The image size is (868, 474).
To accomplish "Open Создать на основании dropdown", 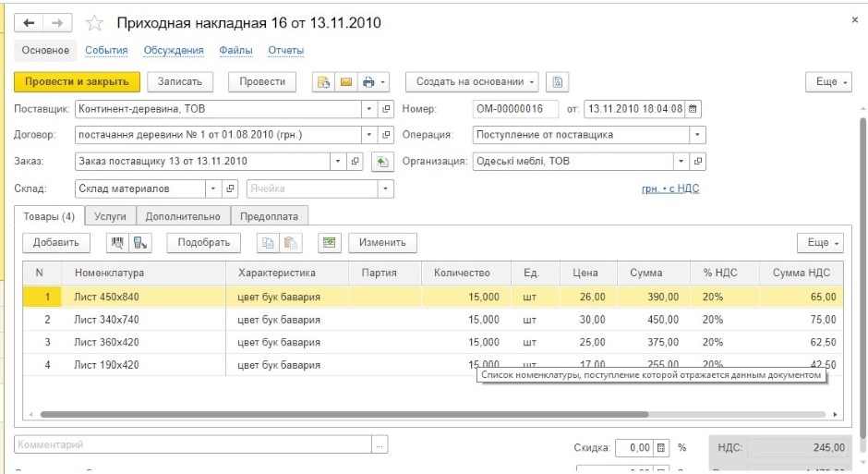I will tap(472, 82).
